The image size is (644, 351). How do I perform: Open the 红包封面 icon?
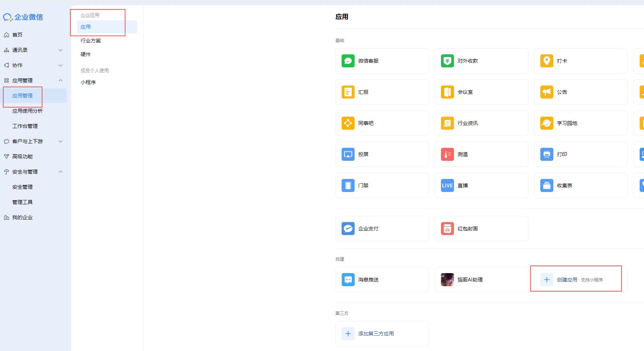[447, 229]
